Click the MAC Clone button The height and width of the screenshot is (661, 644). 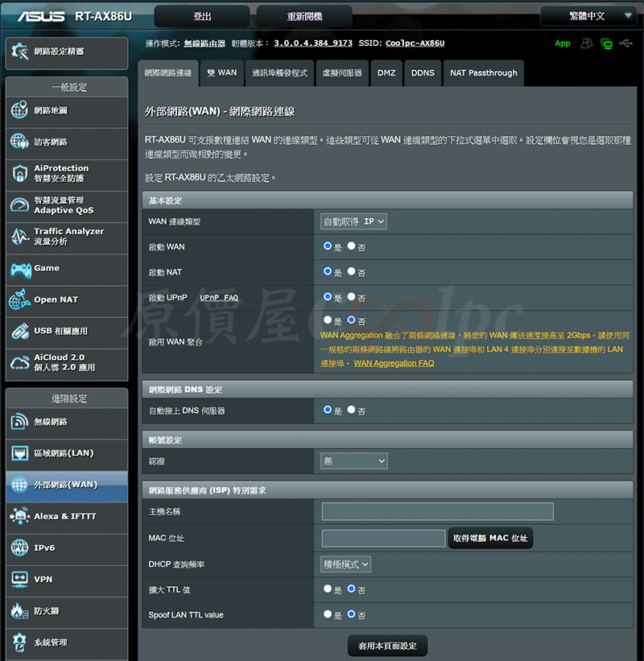[x=490, y=538]
